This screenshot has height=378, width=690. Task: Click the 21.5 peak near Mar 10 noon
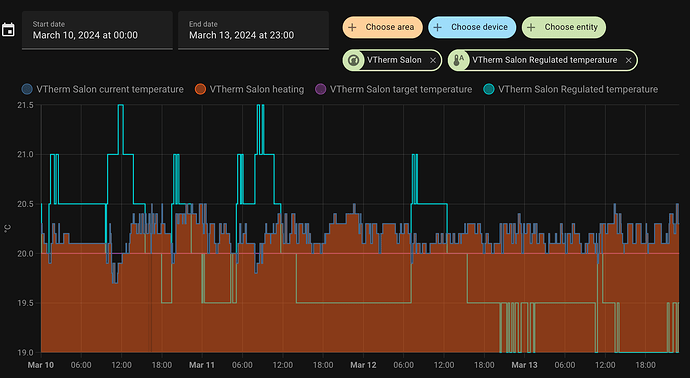pyautogui.click(x=121, y=106)
